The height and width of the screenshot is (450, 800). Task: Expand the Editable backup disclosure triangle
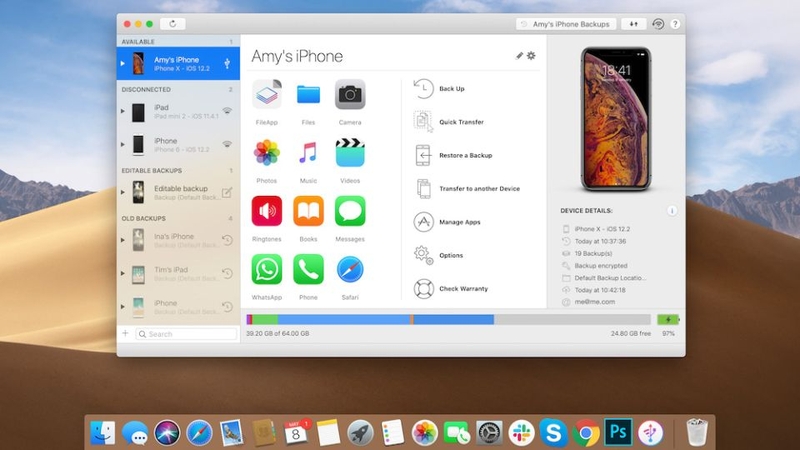[x=122, y=192]
